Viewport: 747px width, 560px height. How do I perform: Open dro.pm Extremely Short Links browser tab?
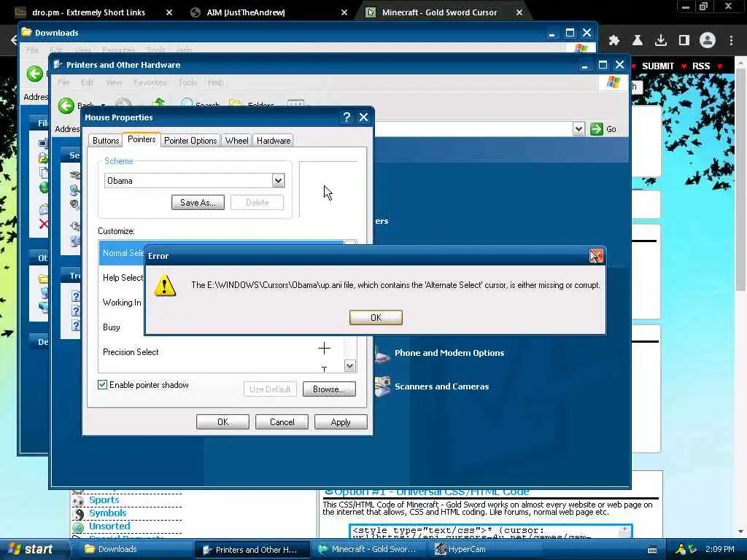(93, 12)
